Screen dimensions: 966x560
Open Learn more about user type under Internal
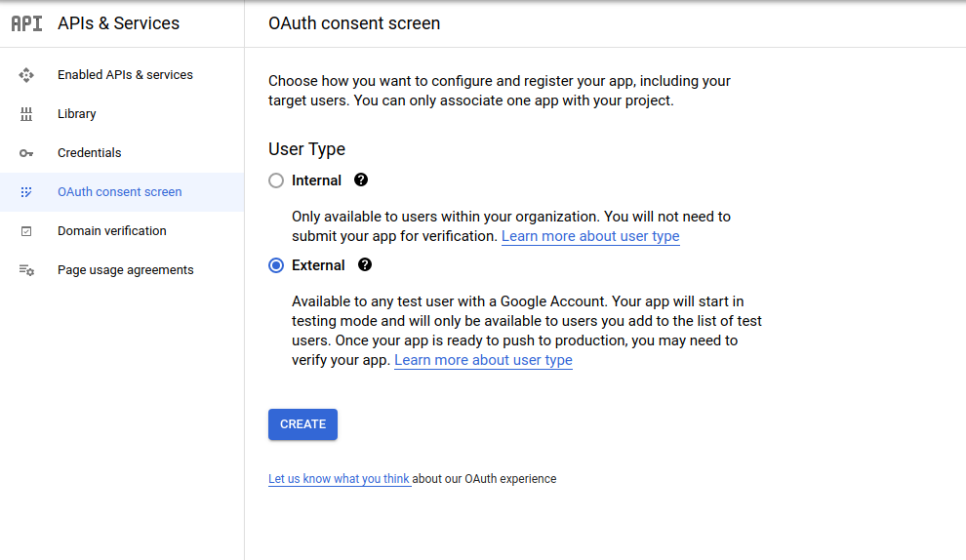(x=590, y=236)
